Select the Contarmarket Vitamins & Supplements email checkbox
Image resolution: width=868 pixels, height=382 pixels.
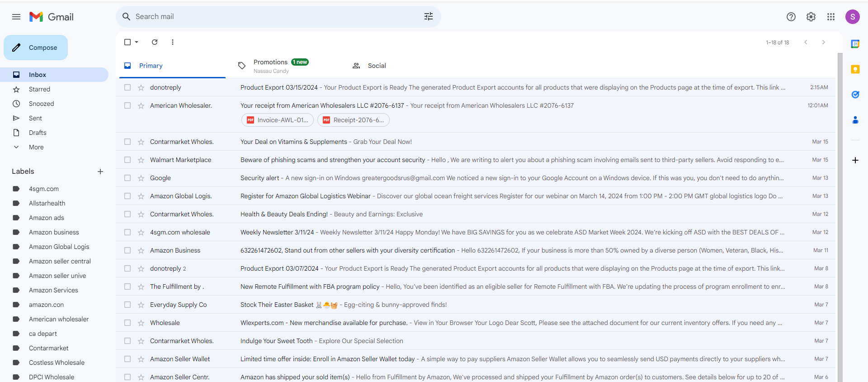pyautogui.click(x=127, y=142)
